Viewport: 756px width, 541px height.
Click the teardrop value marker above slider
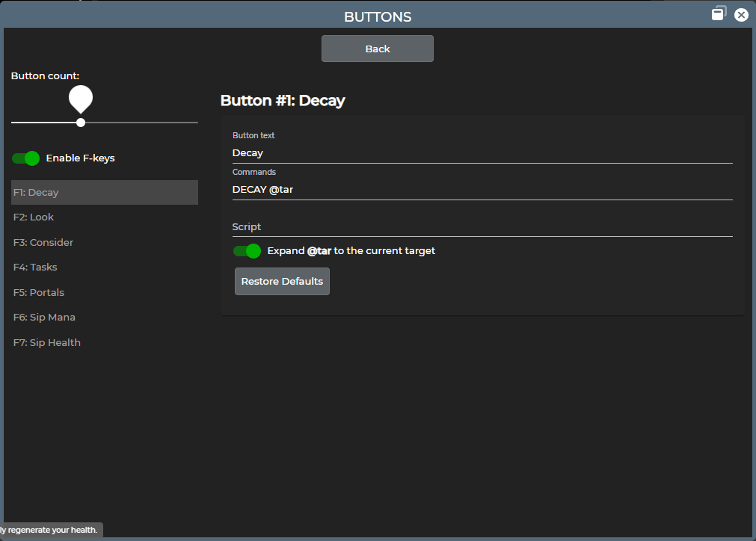(81, 98)
